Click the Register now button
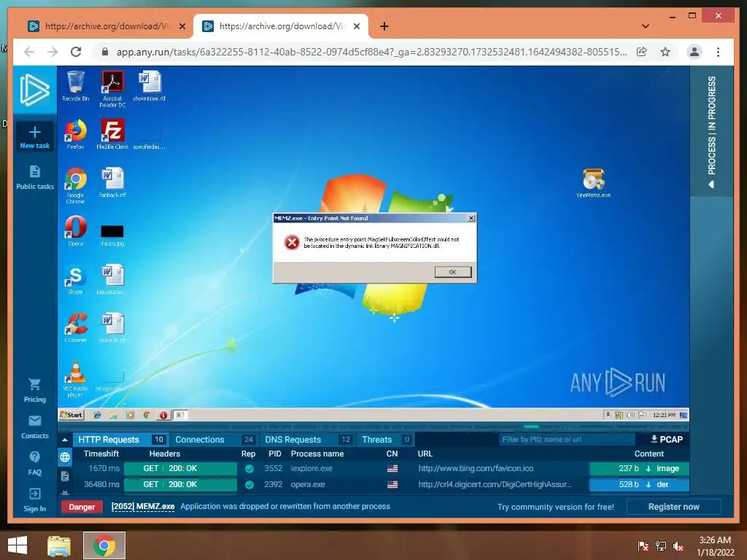Image resolution: width=747 pixels, height=560 pixels. click(673, 507)
